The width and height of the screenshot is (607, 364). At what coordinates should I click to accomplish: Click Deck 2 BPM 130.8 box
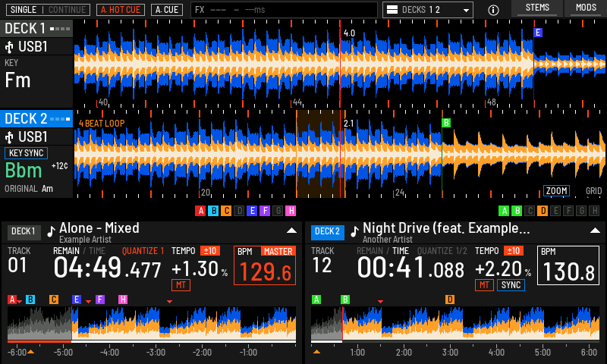coord(568,265)
